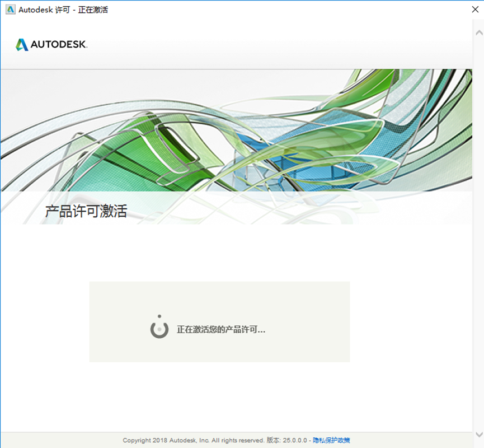Click the title bar text 'Autodesk 许可 - 正在激活'
484x448 pixels.
(x=64, y=9)
